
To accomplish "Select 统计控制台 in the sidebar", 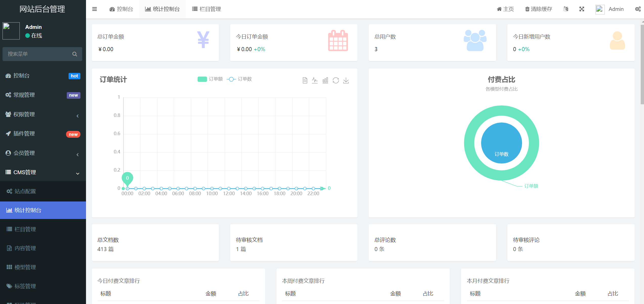I will [x=43, y=210].
